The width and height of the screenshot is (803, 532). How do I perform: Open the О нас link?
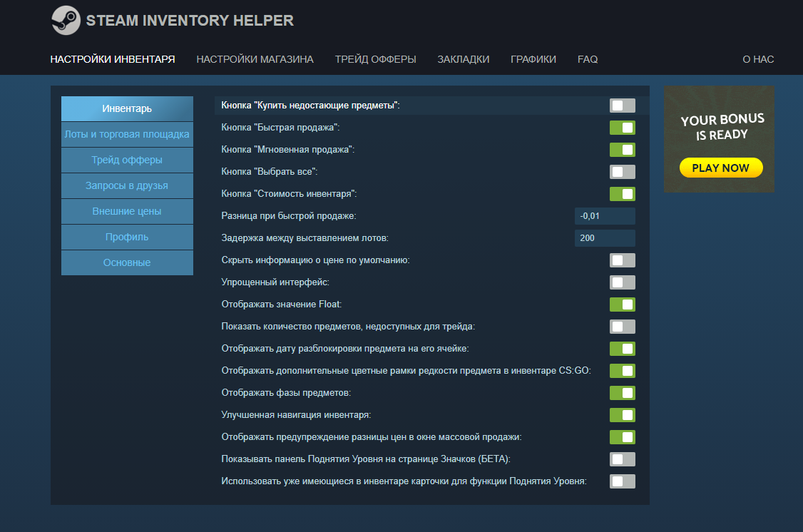pos(758,59)
